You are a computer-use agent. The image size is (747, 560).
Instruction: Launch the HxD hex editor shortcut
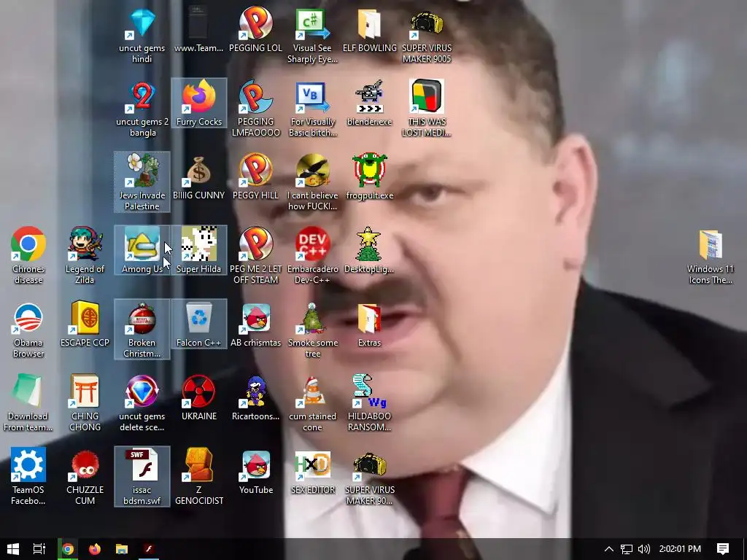[312, 472]
